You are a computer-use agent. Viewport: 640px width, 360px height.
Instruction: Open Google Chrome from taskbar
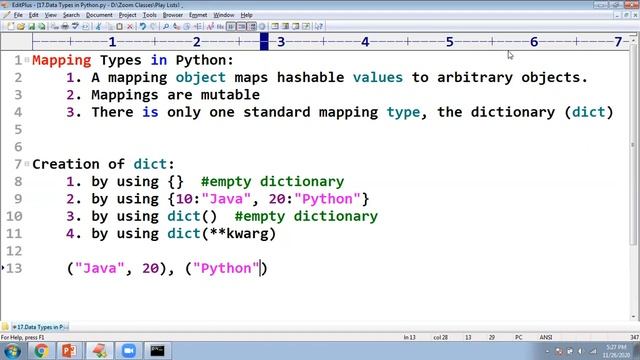pyautogui.click(x=41, y=351)
